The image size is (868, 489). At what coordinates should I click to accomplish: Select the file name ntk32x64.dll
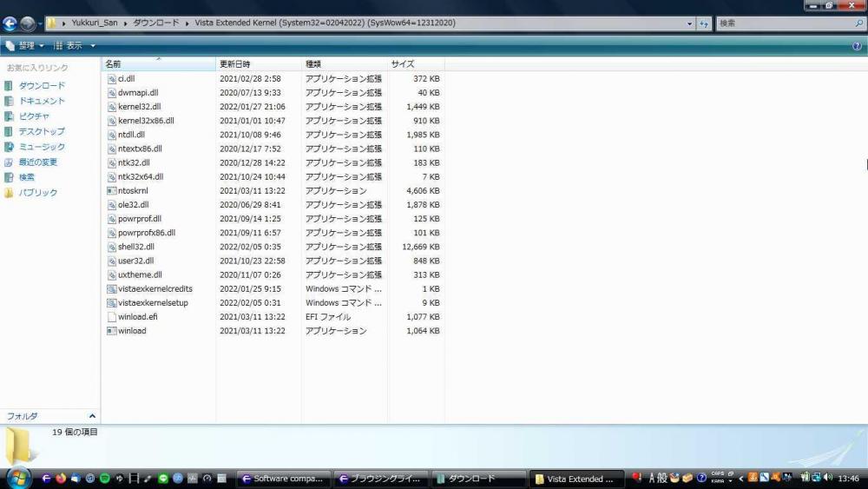coord(141,176)
